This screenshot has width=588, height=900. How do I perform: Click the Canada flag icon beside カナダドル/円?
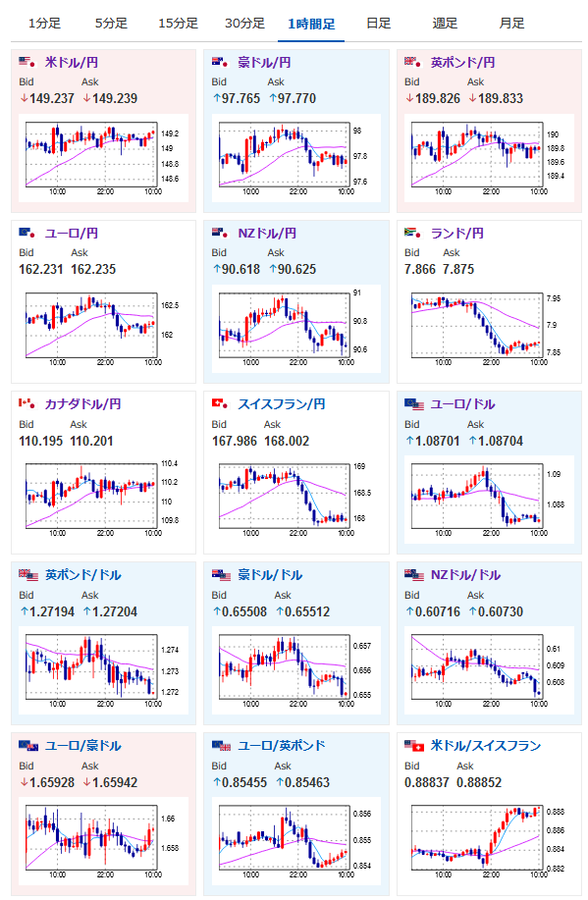coord(27,403)
